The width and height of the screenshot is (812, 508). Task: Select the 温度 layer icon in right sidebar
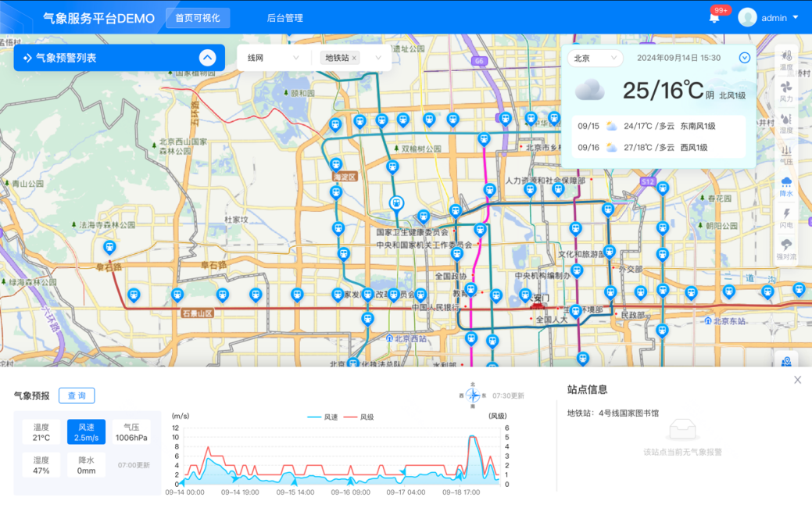786,59
